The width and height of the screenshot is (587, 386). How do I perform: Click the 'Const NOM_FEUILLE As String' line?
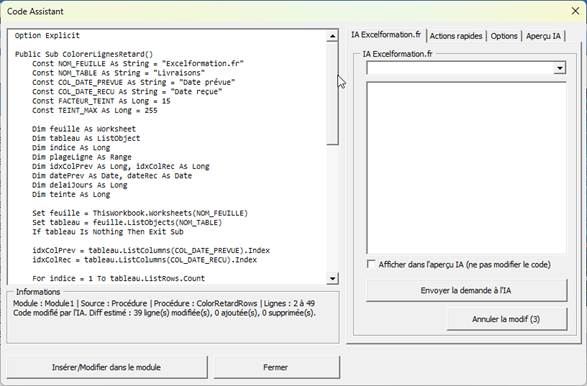pos(138,64)
